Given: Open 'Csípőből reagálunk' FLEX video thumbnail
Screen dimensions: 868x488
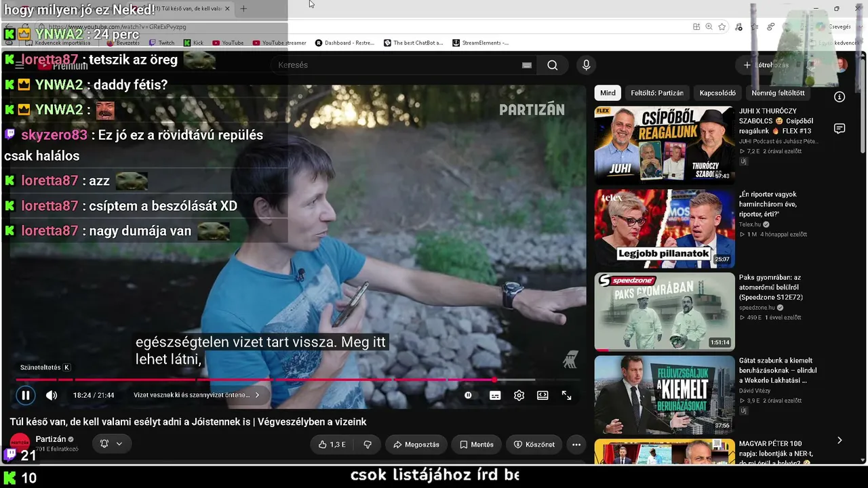Looking at the screenshot, I should [665, 145].
